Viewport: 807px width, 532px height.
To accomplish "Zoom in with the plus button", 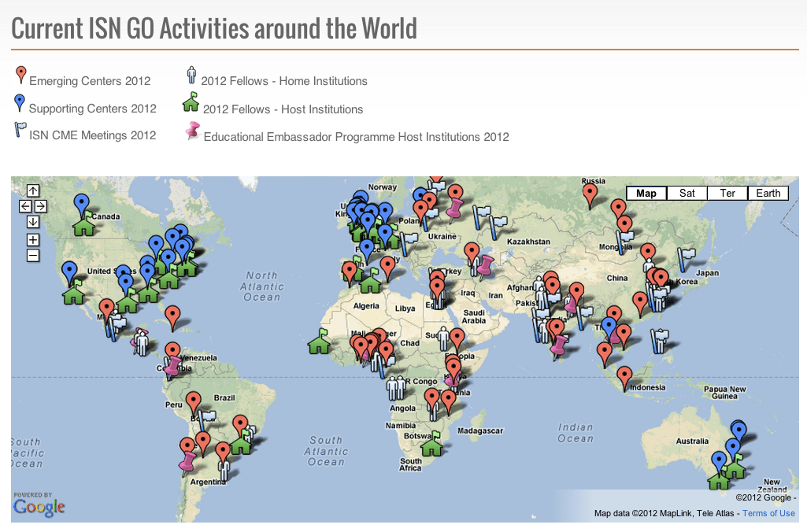I will tap(33, 240).
